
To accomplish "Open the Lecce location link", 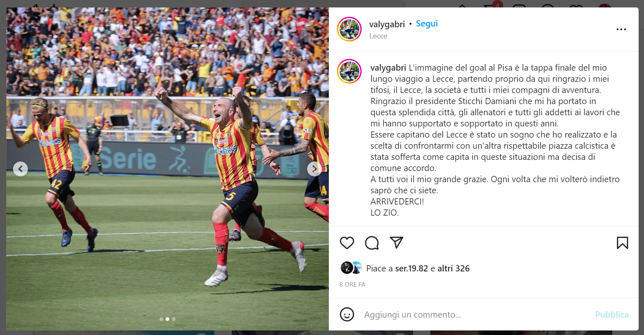I will click(378, 36).
